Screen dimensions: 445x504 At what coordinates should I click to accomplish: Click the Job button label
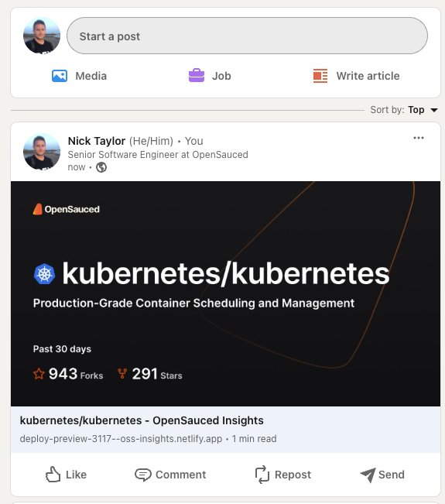(221, 76)
